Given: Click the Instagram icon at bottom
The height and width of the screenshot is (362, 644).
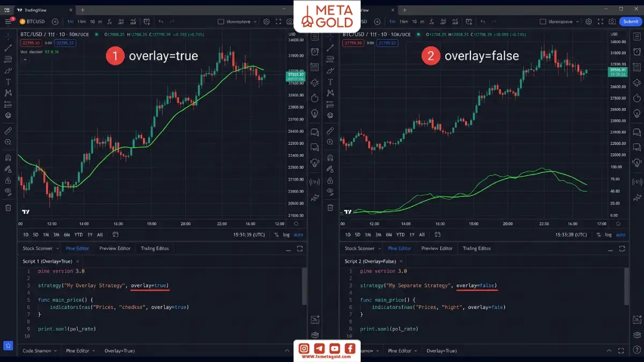Looking at the screenshot, I should click(304, 349).
